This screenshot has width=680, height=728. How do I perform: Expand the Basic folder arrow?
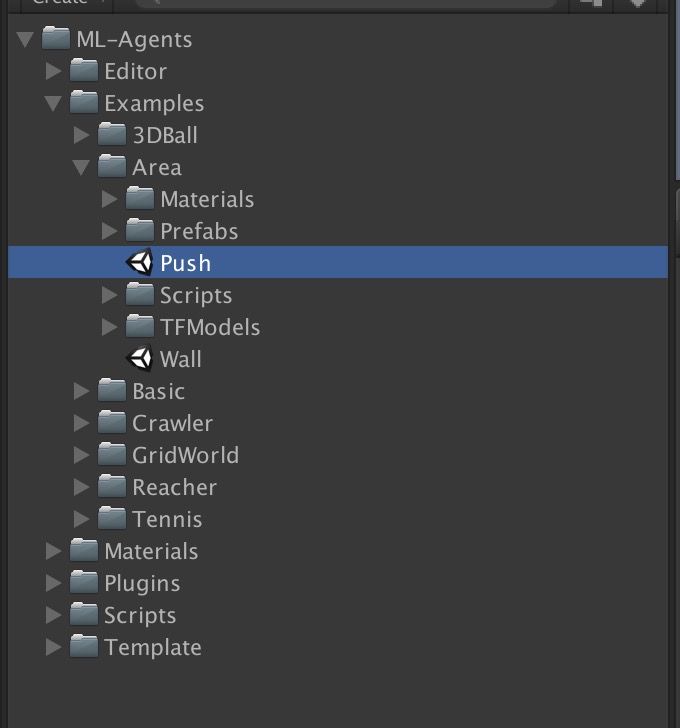tap(82, 391)
